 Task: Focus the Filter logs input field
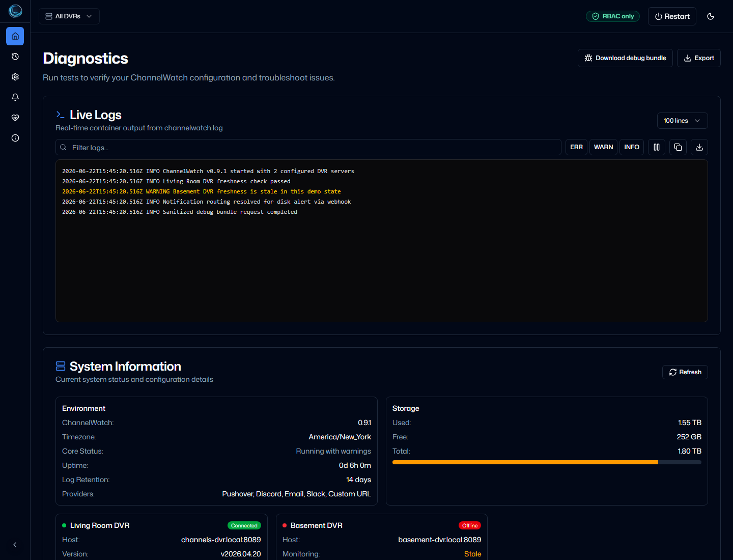tap(308, 147)
